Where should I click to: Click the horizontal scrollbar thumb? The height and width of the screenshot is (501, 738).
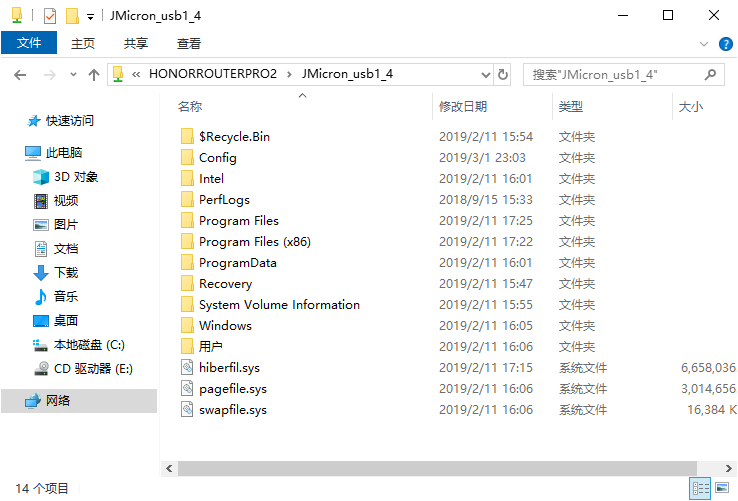coord(437,469)
